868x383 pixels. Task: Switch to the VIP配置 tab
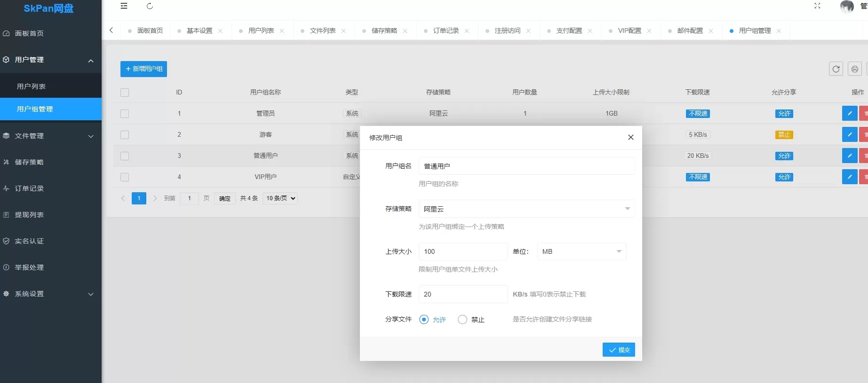[x=629, y=31]
